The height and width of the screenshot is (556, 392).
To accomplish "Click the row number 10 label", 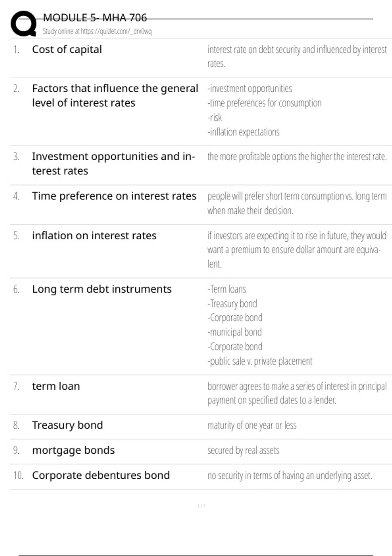I will (x=18, y=475).
